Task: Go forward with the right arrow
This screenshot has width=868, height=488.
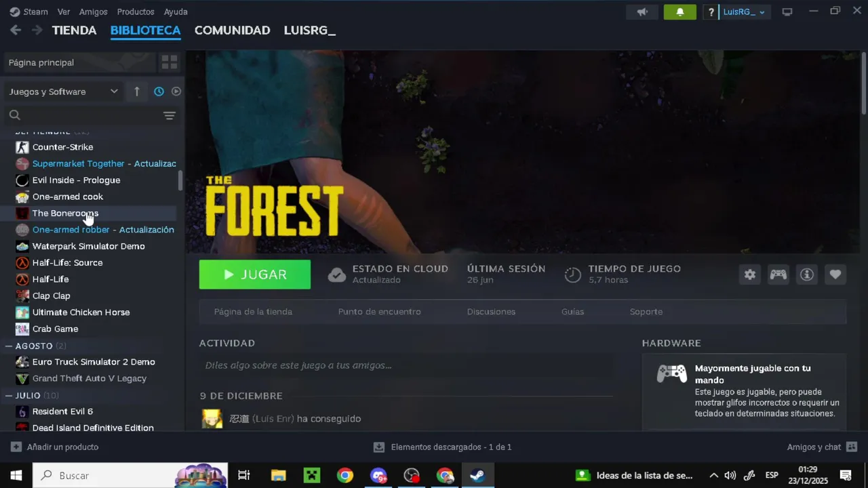Action: pos(37,30)
